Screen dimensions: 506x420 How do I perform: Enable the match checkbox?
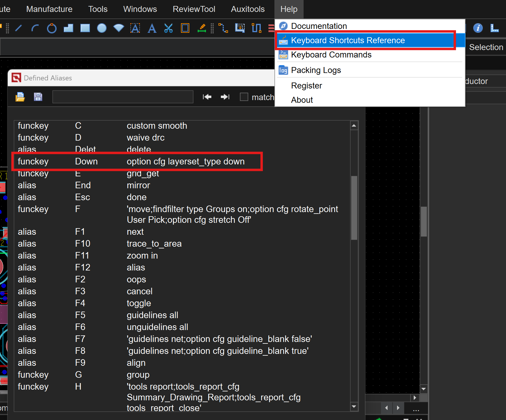pos(244,97)
